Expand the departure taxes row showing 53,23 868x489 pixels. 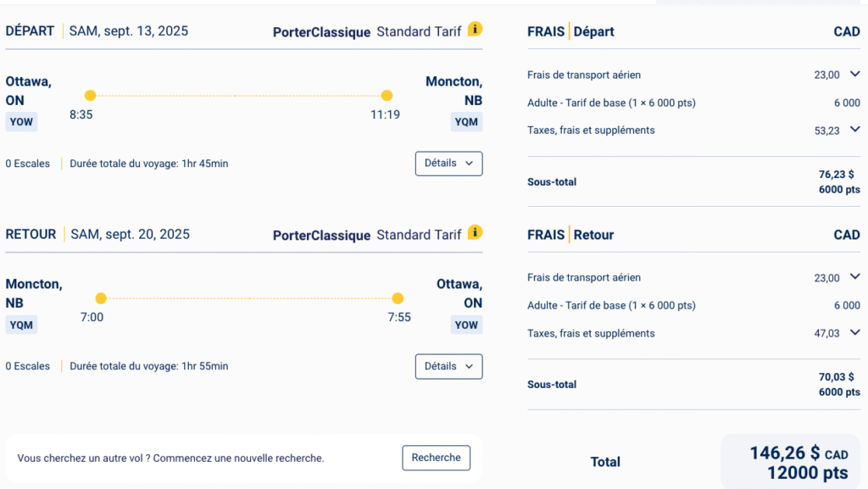coord(854,130)
